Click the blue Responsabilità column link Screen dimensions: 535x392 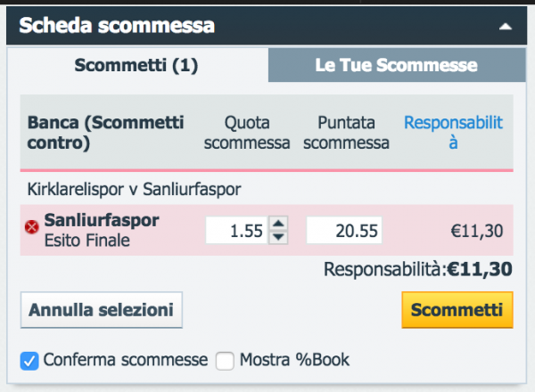453,132
